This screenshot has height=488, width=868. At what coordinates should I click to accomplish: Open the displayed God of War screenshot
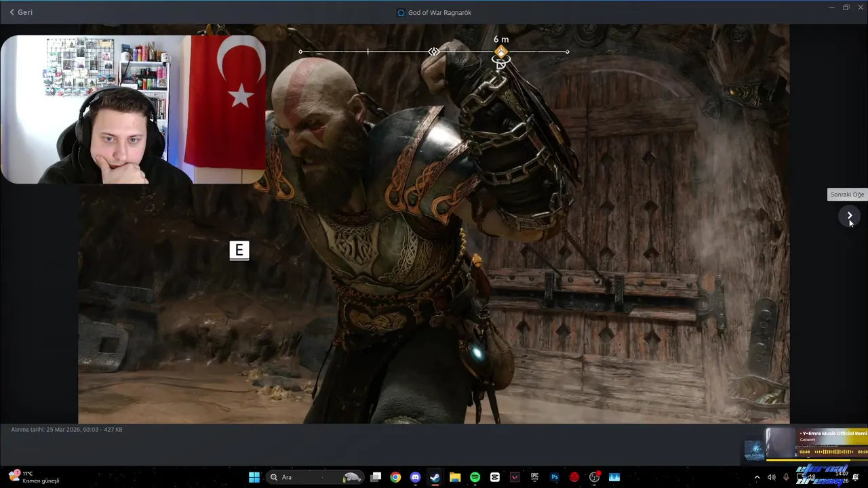tap(434, 224)
